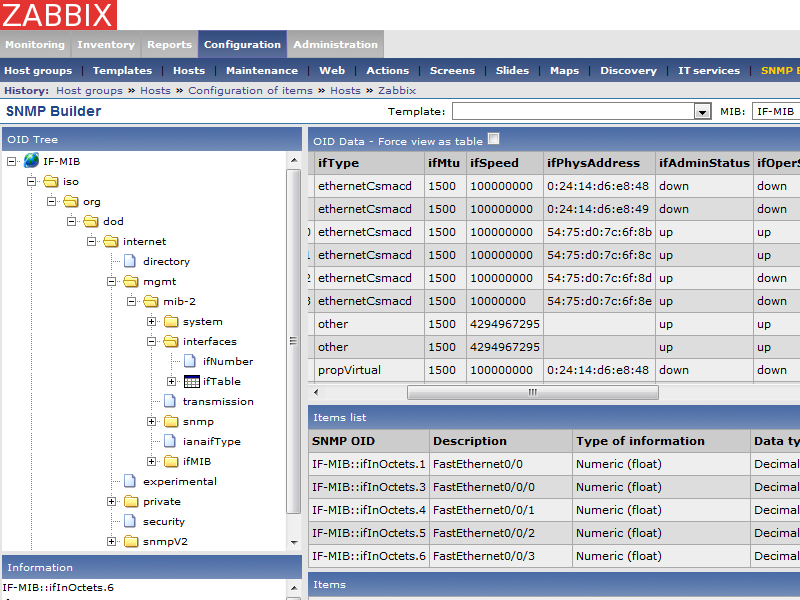The height and width of the screenshot is (600, 800).
Task: Click the ianaifType document icon
Action: point(170,441)
